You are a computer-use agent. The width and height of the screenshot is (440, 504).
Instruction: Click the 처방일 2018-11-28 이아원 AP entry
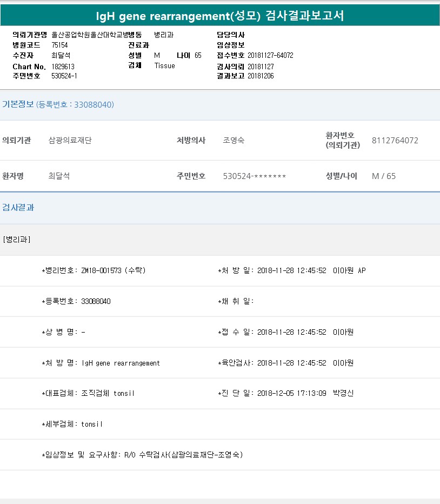[x=292, y=270]
